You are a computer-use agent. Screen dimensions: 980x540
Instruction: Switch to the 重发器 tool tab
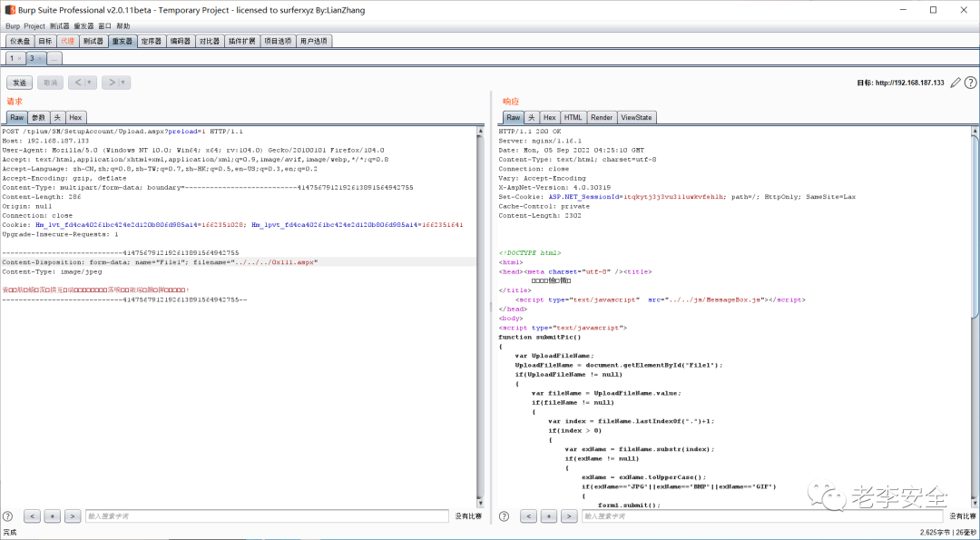[122, 41]
